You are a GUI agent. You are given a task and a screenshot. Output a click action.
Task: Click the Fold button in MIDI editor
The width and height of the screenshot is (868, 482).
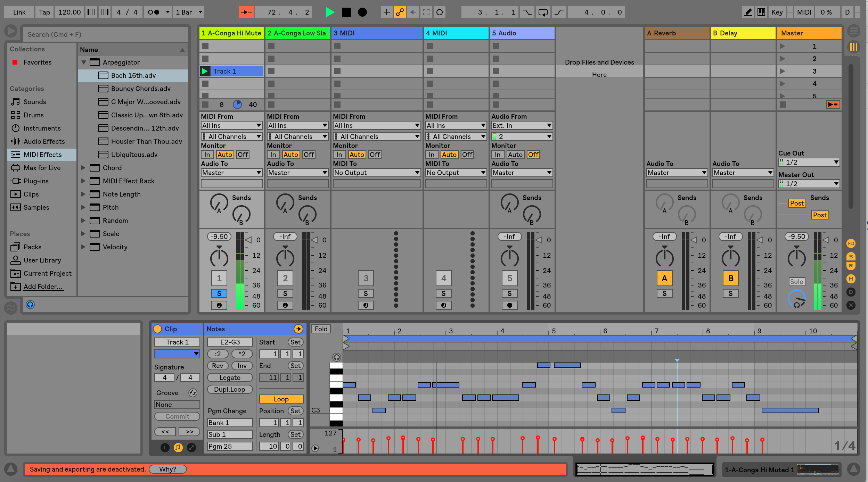point(321,329)
